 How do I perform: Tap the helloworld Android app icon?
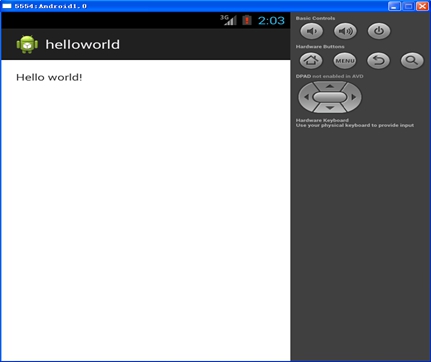tap(27, 44)
